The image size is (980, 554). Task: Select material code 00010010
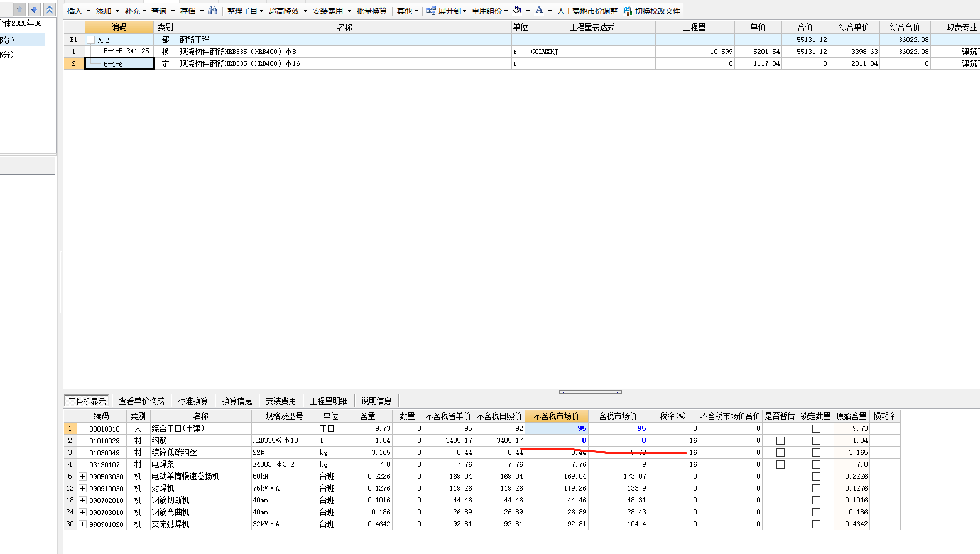click(x=102, y=428)
